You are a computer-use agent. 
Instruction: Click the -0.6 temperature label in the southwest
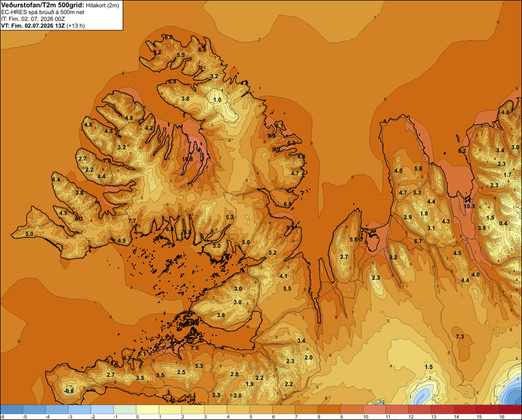tap(69, 391)
